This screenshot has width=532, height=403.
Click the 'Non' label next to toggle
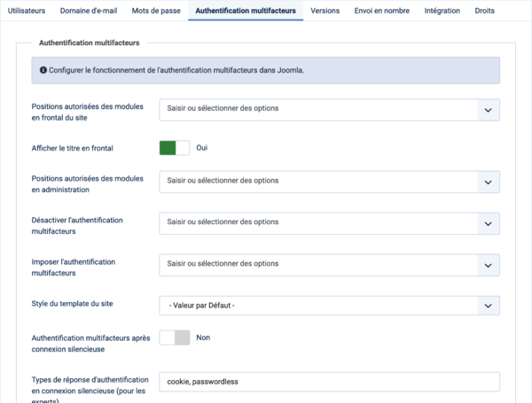(x=203, y=337)
